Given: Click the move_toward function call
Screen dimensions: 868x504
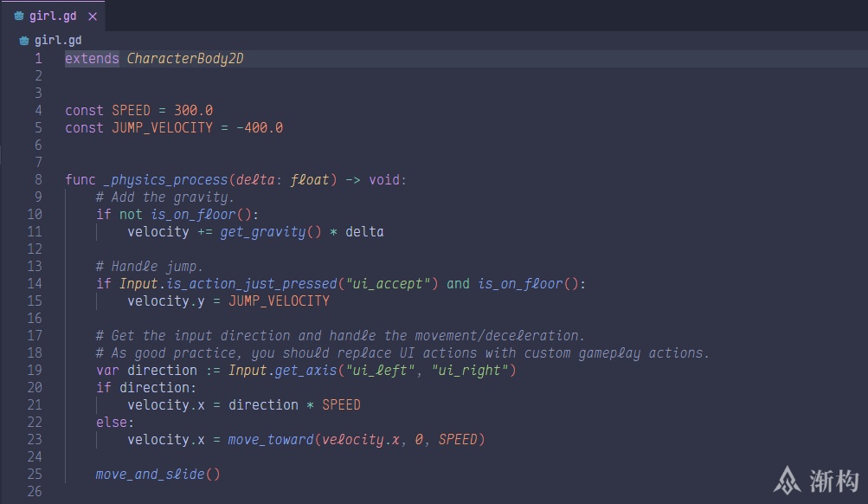Looking at the screenshot, I should click(x=271, y=440).
